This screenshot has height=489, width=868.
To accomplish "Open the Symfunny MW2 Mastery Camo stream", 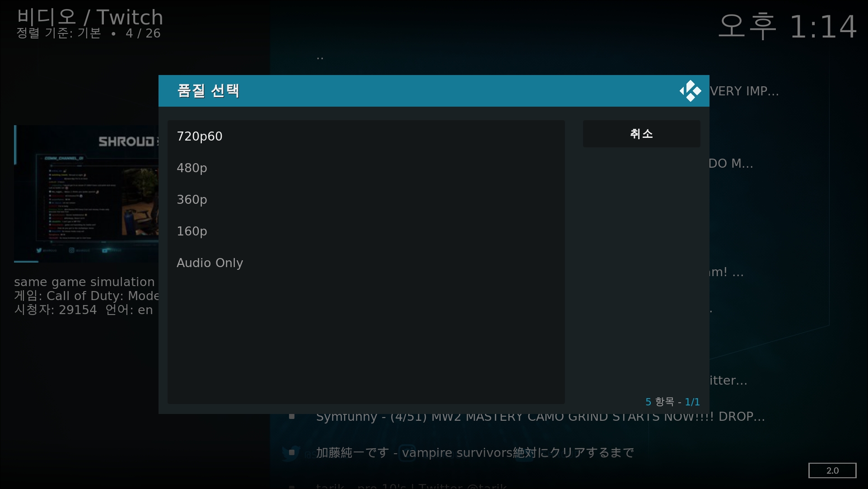I will point(540,418).
